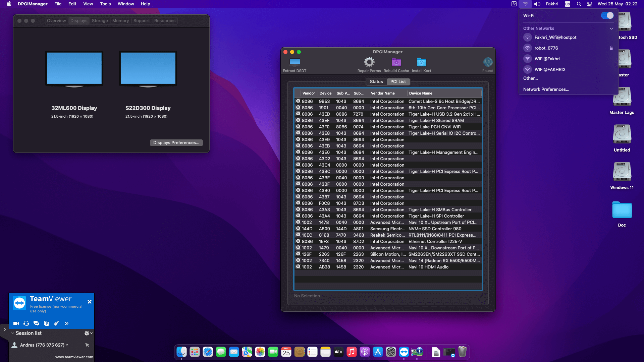Collapse the Session list section

click(x=13, y=333)
